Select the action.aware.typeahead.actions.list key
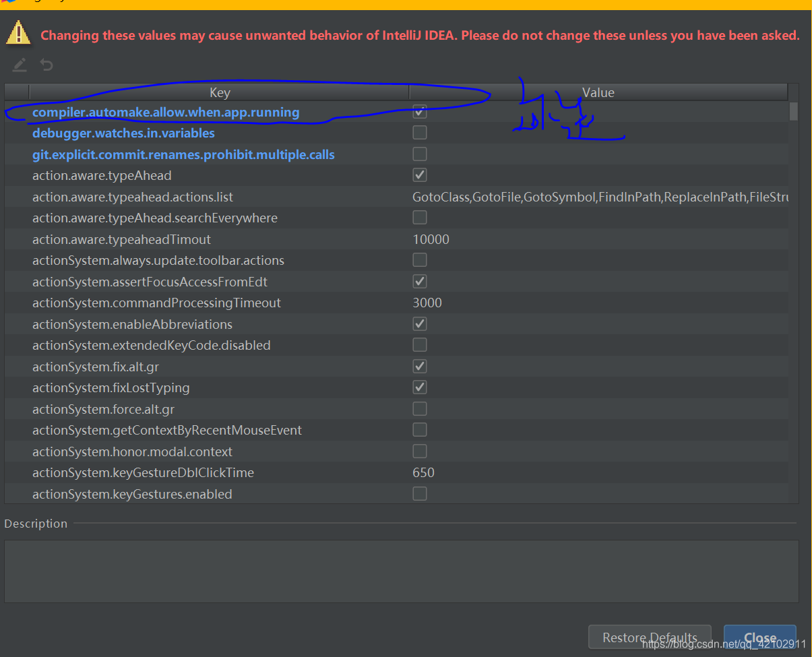Image resolution: width=812 pixels, height=657 pixels. 133,197
